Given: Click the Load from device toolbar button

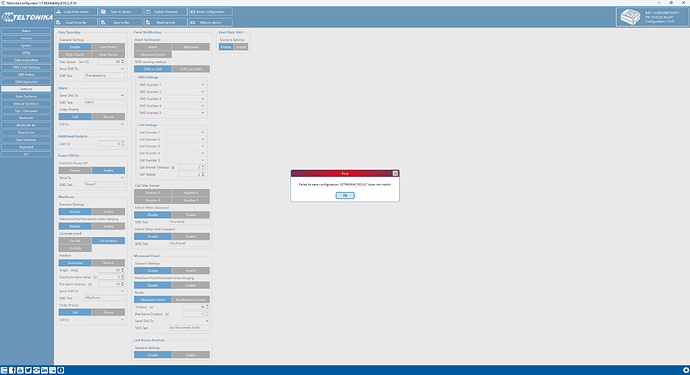Looking at the screenshot, I should pyautogui.click(x=76, y=12).
